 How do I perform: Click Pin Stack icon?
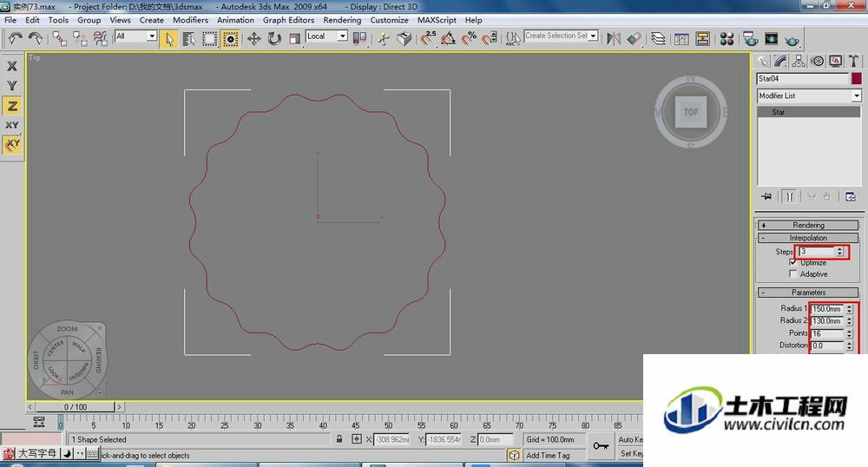[x=766, y=196]
